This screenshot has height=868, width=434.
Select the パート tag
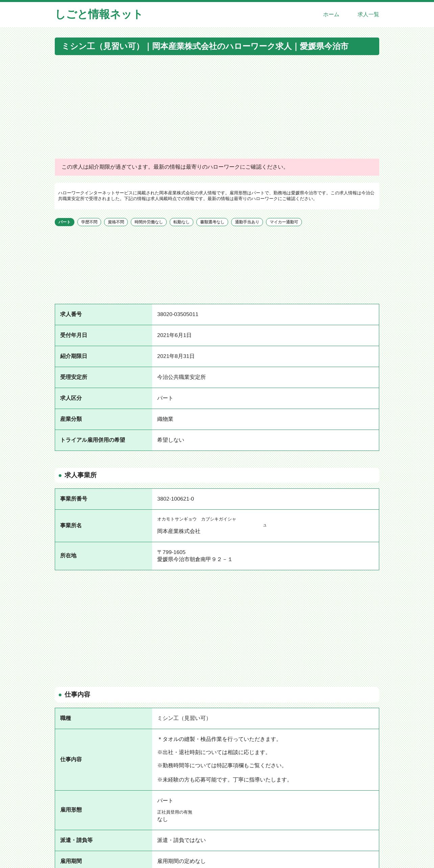coord(65,222)
